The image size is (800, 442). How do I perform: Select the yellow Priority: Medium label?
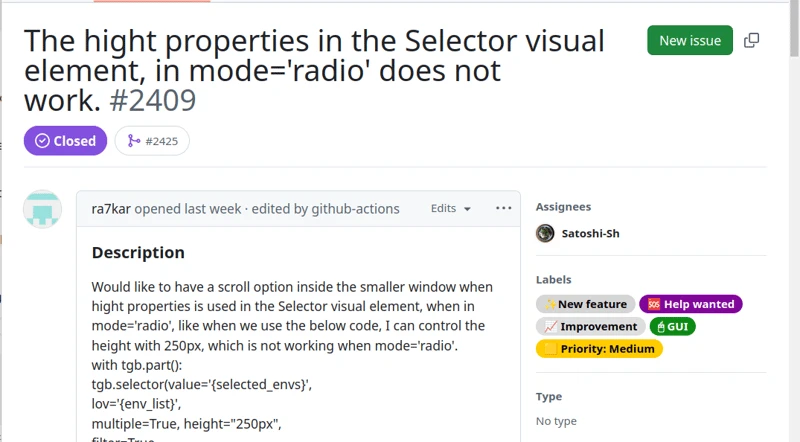click(x=599, y=349)
